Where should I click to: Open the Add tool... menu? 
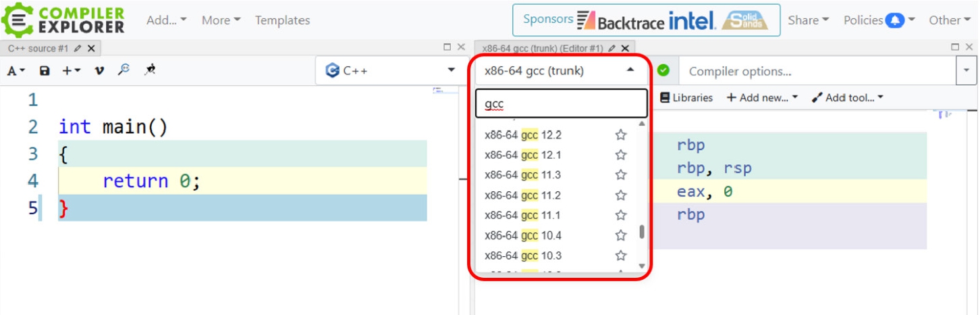pos(847,98)
